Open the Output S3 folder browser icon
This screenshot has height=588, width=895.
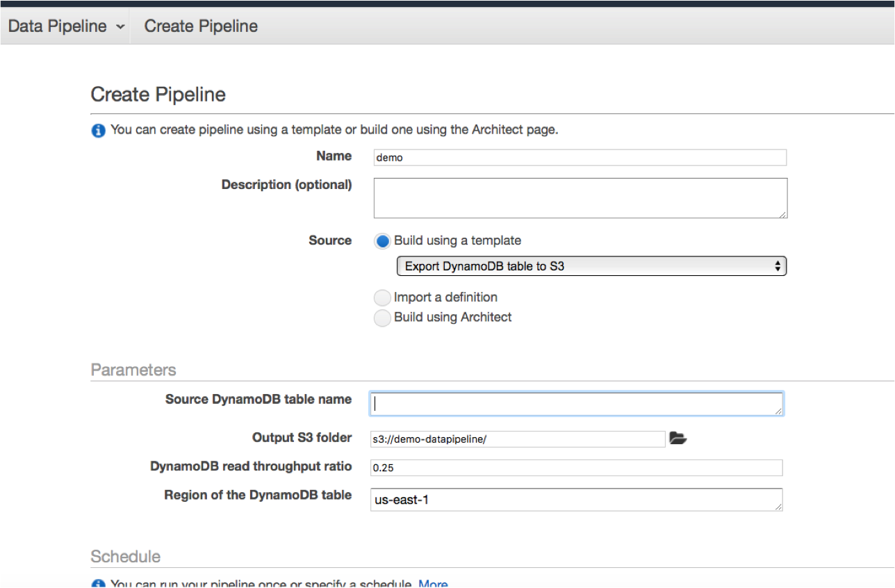(x=679, y=438)
